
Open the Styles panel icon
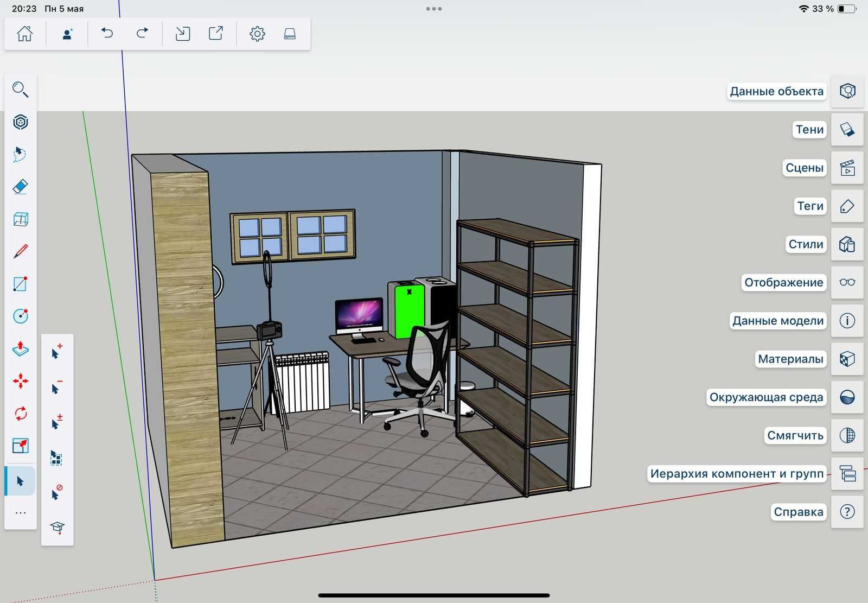[847, 244]
